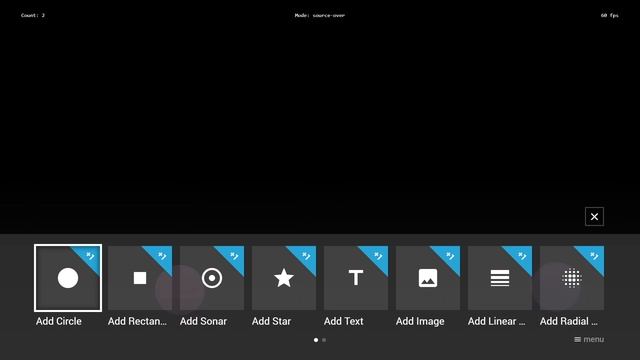Screen dimensions: 640x360
Task: Click the blue corner badge on Add Star
Action: click(x=306, y=257)
